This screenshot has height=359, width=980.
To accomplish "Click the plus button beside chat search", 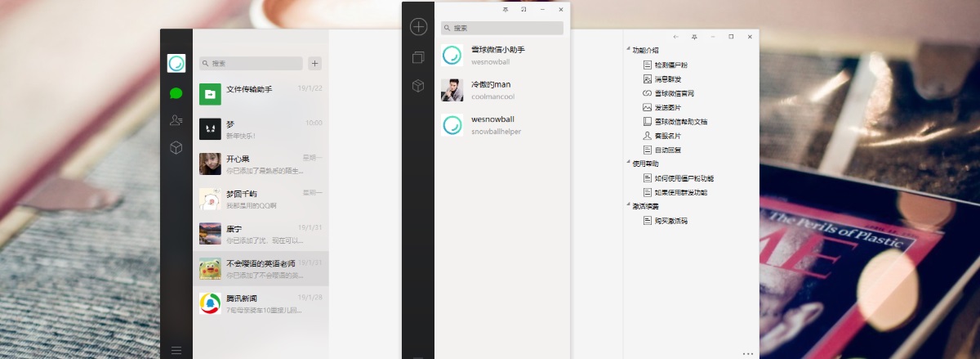I will [x=315, y=63].
